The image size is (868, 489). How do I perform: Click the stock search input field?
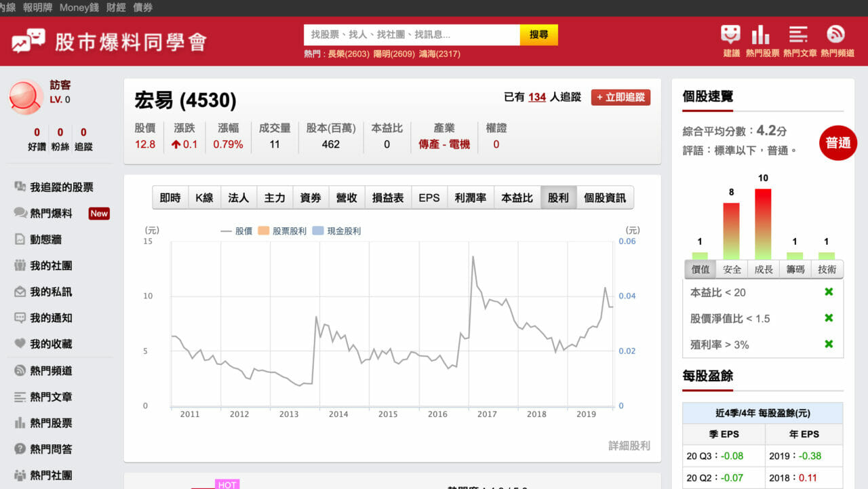pyautogui.click(x=412, y=35)
